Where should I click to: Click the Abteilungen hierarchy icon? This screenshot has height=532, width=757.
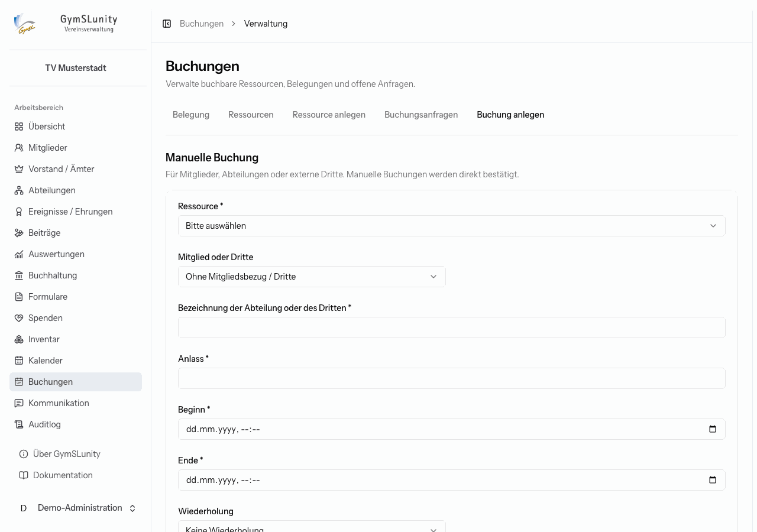[x=19, y=190]
